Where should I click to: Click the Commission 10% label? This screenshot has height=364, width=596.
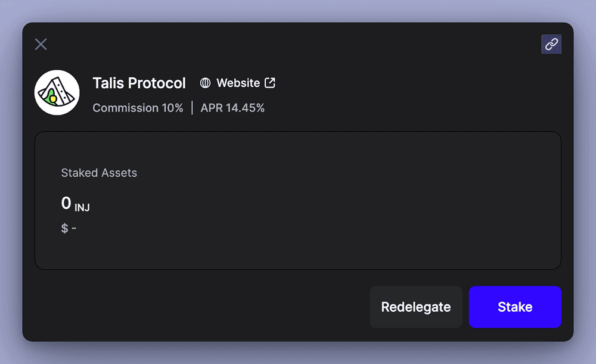[138, 108]
